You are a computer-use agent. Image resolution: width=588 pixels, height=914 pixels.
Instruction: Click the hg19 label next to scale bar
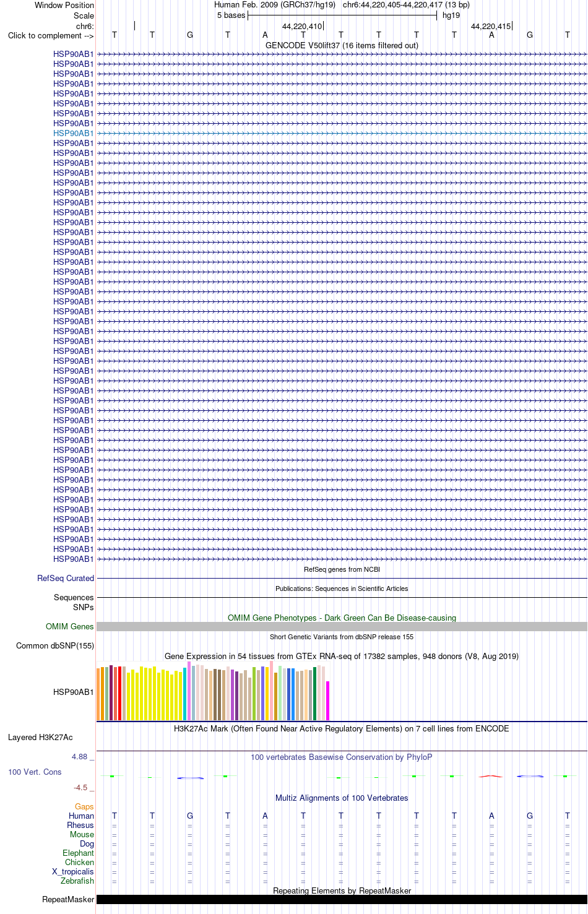coord(451,15)
